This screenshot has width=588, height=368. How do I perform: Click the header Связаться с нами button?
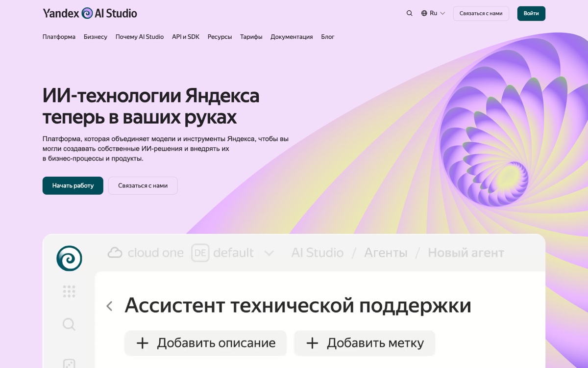click(x=481, y=13)
